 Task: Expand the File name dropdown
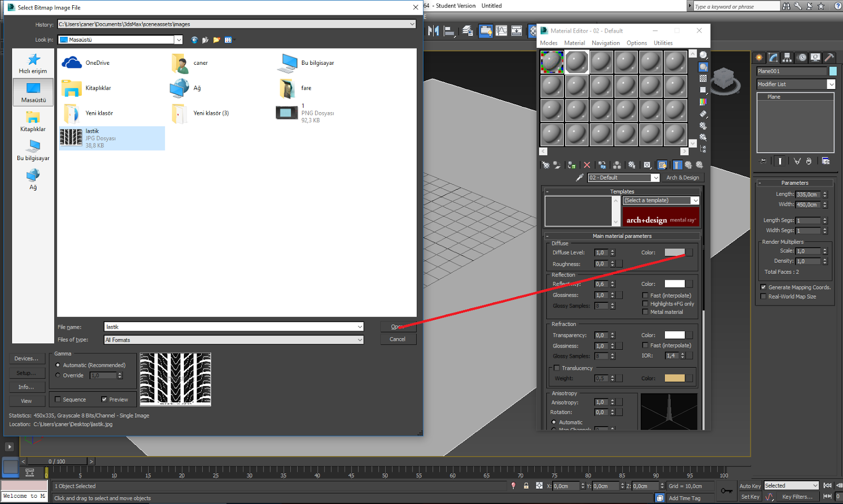click(x=360, y=327)
